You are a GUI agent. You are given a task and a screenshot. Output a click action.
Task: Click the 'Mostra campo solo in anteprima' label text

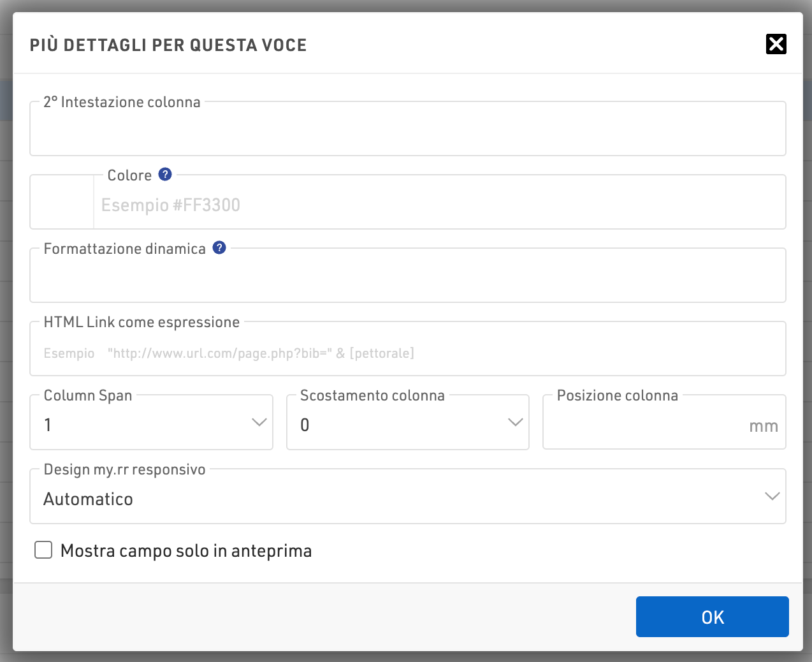click(186, 551)
